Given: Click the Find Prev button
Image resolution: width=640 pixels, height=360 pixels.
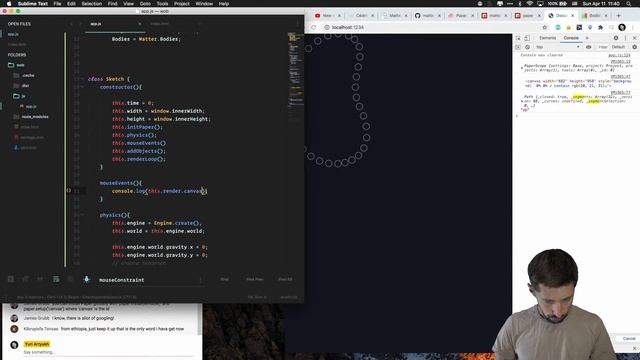Looking at the screenshot, I should click(x=255, y=280).
